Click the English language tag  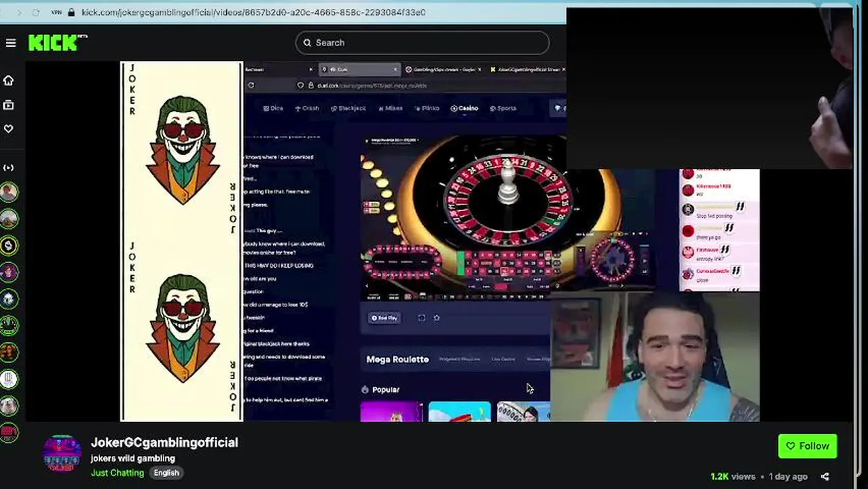tap(166, 473)
